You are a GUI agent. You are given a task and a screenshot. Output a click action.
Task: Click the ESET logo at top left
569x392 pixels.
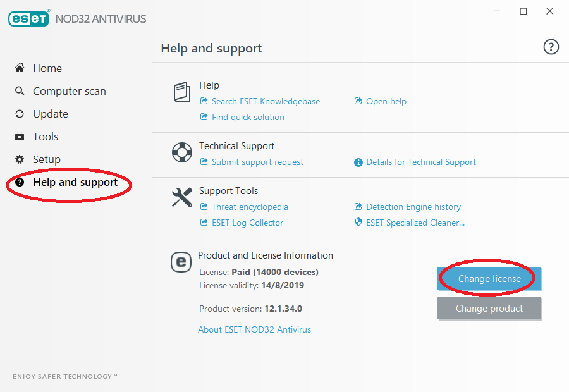(28, 18)
